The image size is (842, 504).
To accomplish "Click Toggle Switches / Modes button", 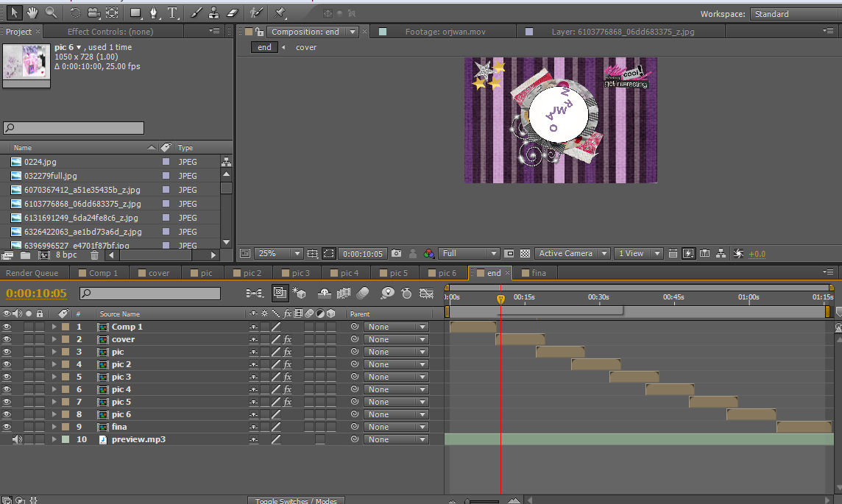I will tap(296, 501).
